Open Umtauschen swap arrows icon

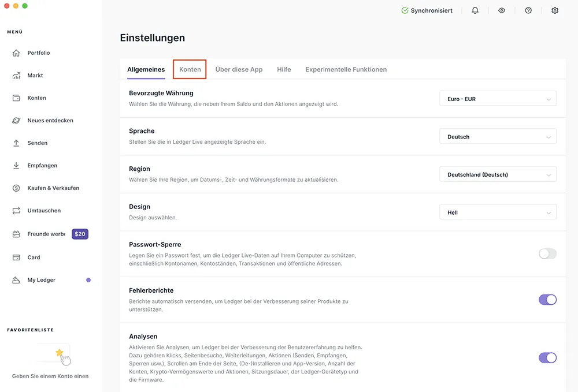16,211
